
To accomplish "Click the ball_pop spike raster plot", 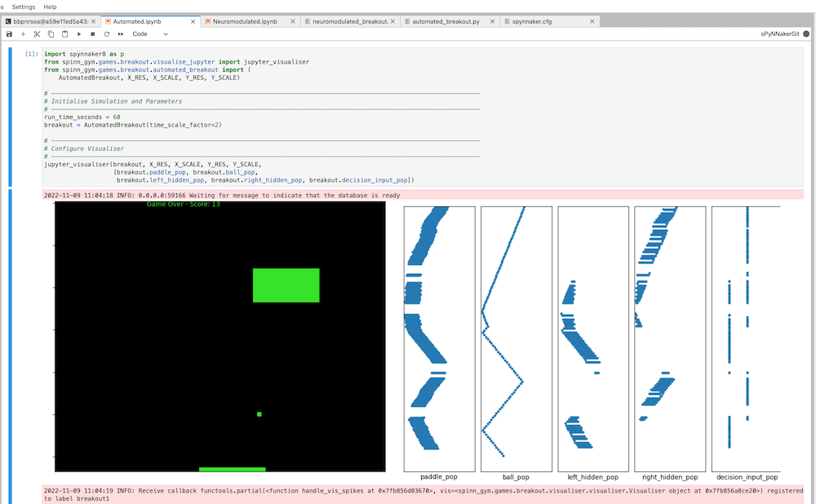I will pyautogui.click(x=517, y=338).
